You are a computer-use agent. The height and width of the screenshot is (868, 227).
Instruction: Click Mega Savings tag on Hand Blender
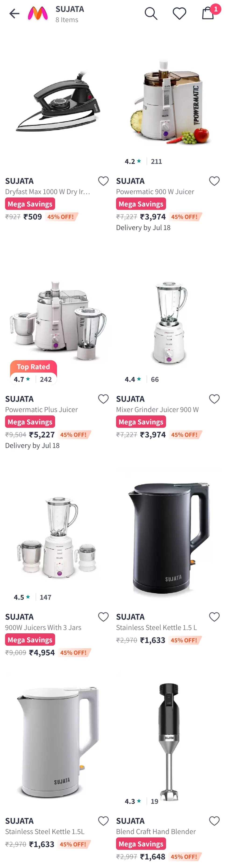141,844
